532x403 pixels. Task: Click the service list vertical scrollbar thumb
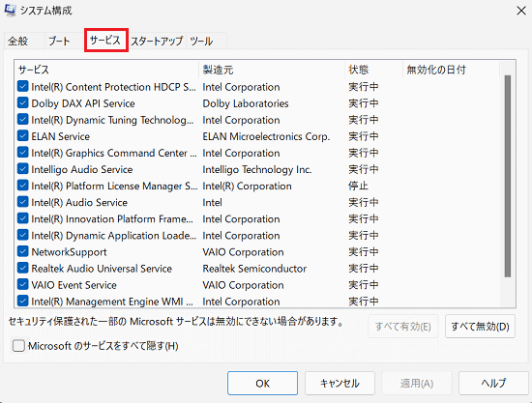click(x=508, y=176)
